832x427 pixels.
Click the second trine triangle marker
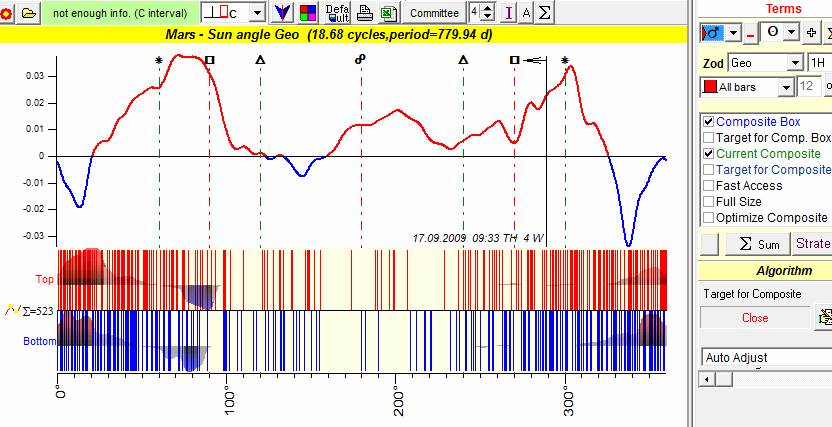pyautogui.click(x=463, y=60)
